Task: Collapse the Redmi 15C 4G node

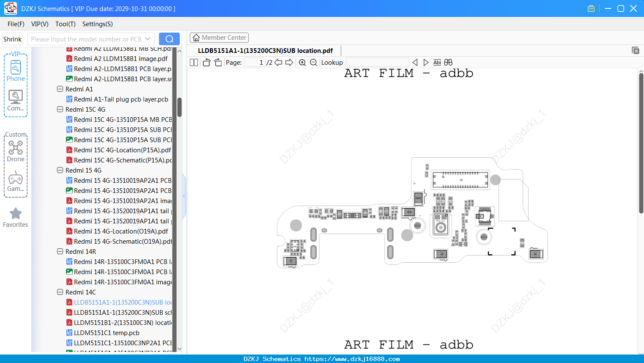Action: click(x=60, y=110)
